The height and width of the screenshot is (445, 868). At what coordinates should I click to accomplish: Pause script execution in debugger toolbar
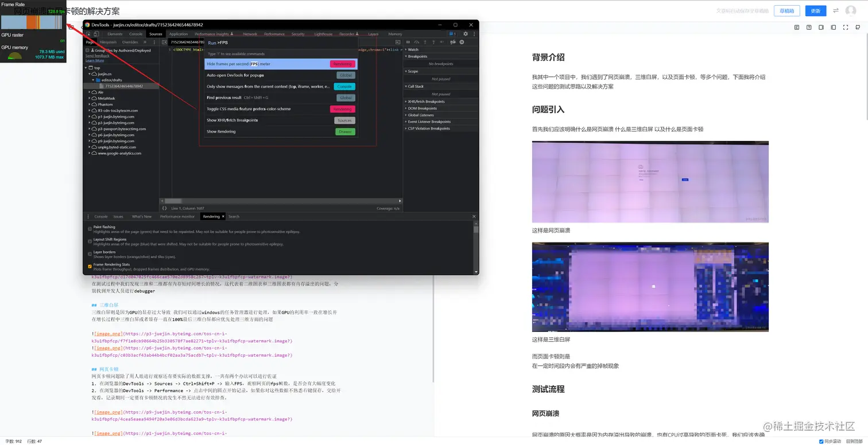pos(408,42)
